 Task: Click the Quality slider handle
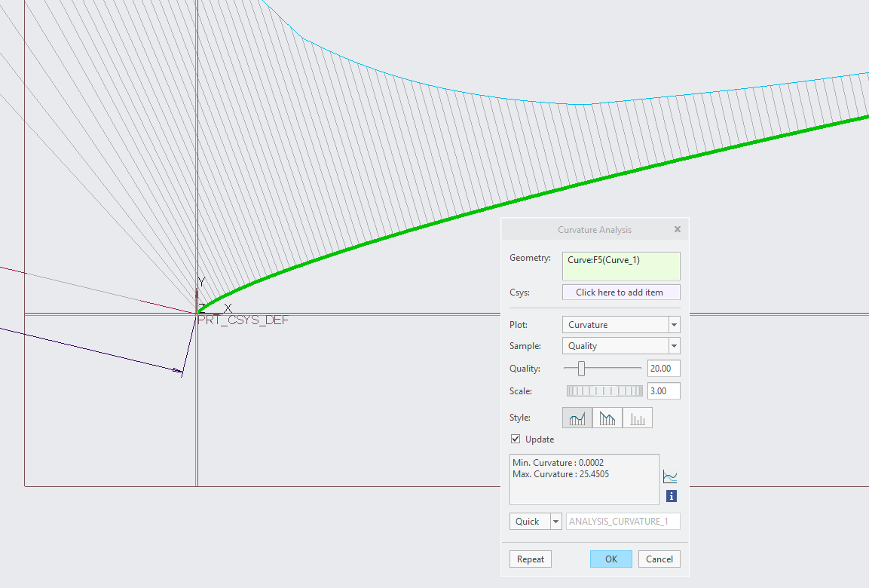click(x=583, y=368)
